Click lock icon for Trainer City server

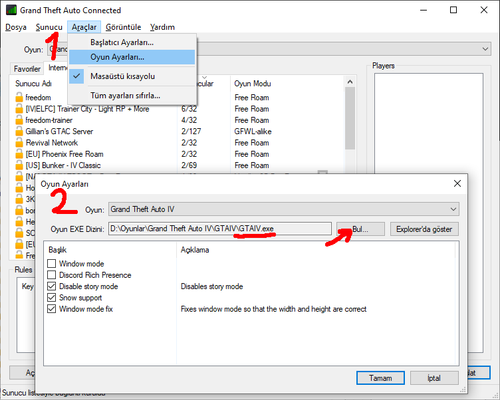click(x=19, y=109)
